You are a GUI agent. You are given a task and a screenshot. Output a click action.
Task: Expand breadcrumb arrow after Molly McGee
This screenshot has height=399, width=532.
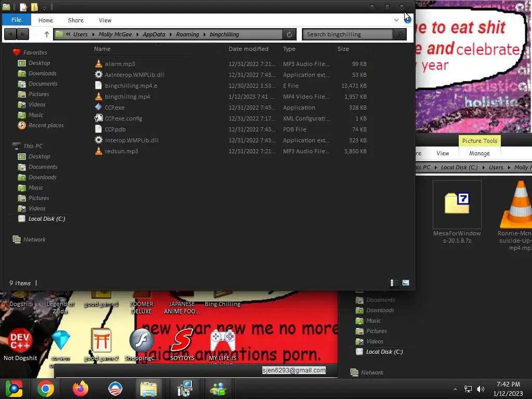[137, 34]
